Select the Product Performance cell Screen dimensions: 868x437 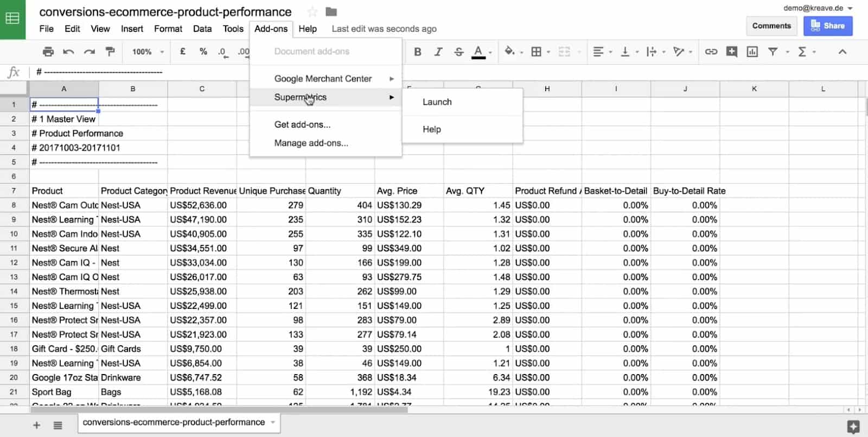tap(64, 133)
